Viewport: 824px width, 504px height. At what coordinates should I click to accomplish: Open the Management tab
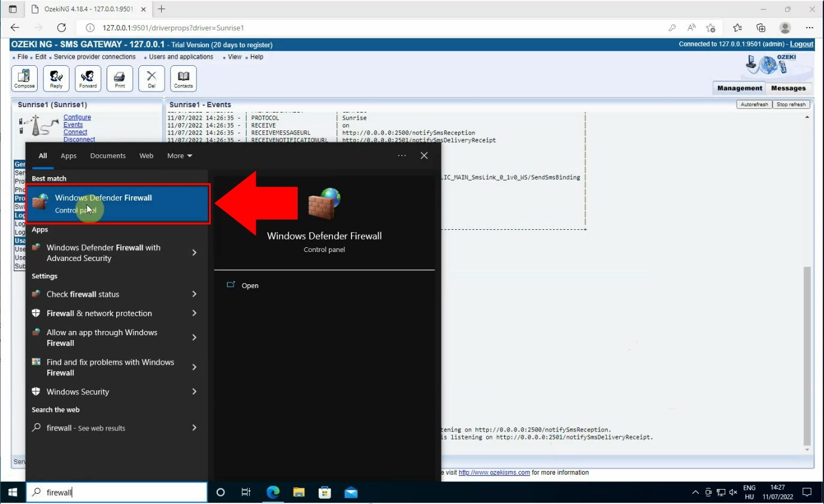click(x=740, y=88)
